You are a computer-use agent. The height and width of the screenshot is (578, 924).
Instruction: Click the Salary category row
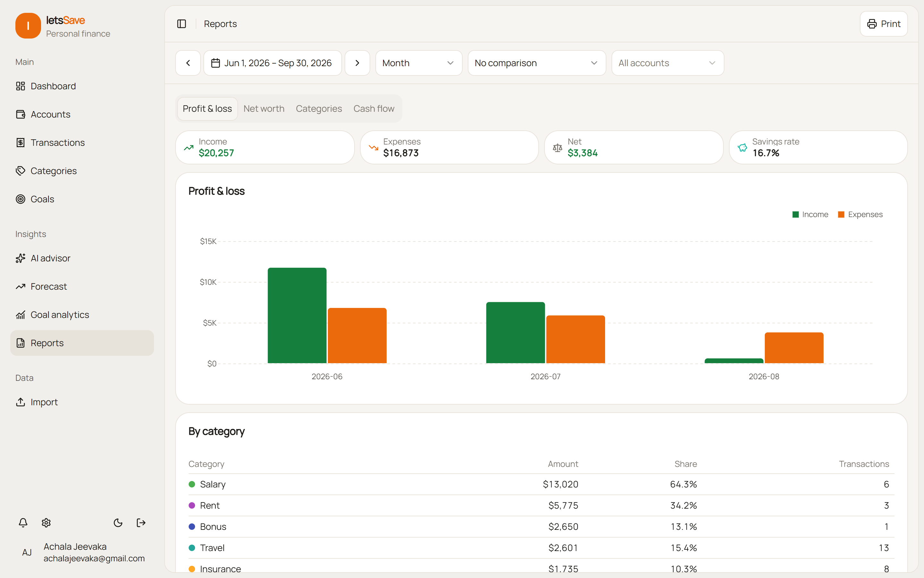coord(542,484)
